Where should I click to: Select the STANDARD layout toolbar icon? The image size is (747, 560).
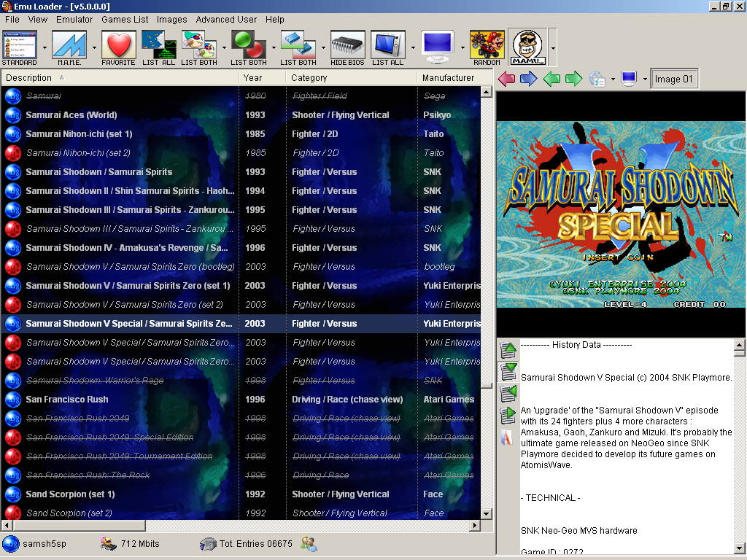(20, 47)
